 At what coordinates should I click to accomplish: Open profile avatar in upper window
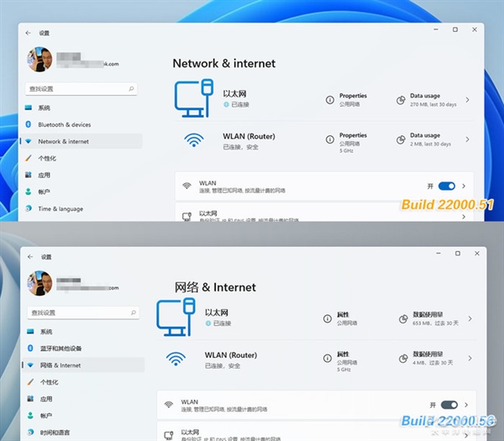(x=39, y=60)
